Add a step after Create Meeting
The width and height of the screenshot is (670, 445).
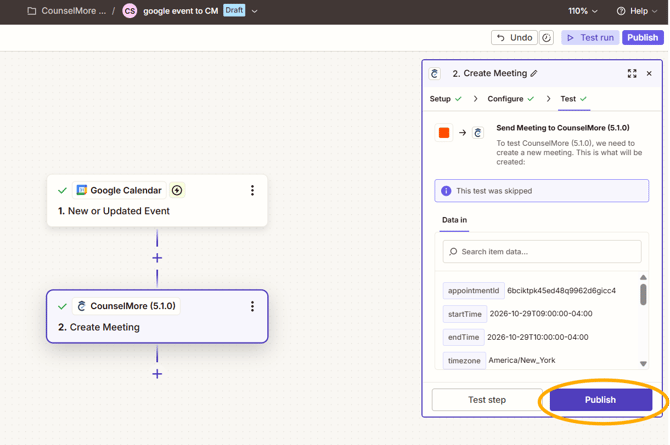(x=157, y=374)
